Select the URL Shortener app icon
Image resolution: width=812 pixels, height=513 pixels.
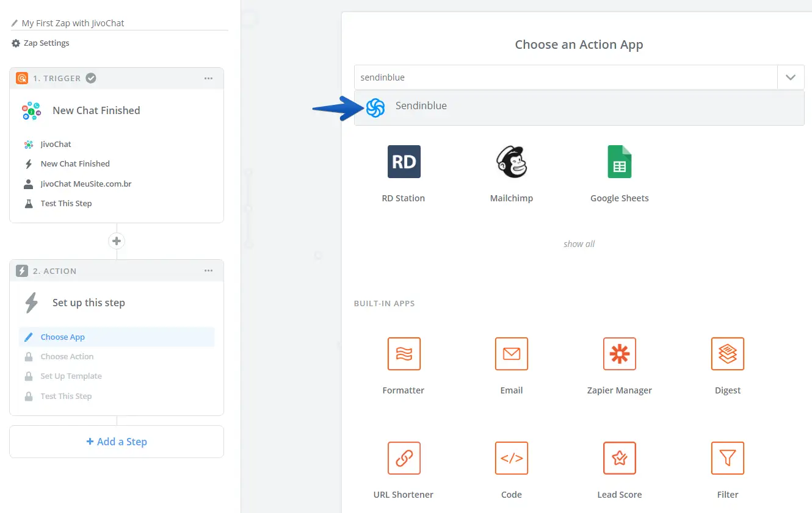[x=404, y=458]
